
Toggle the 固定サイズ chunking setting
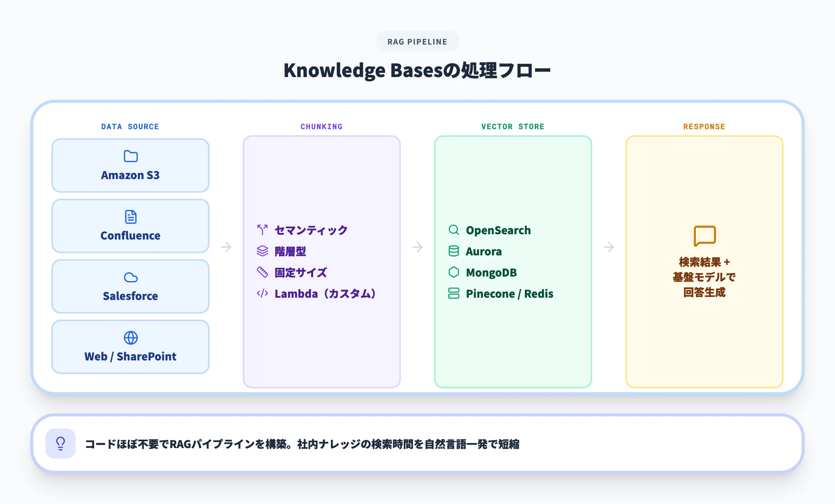[301, 272]
